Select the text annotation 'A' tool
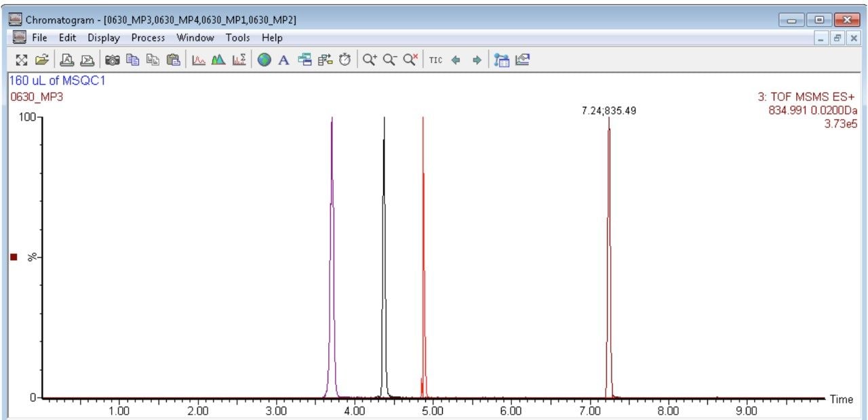This screenshot has height=420, width=868. coord(284,60)
